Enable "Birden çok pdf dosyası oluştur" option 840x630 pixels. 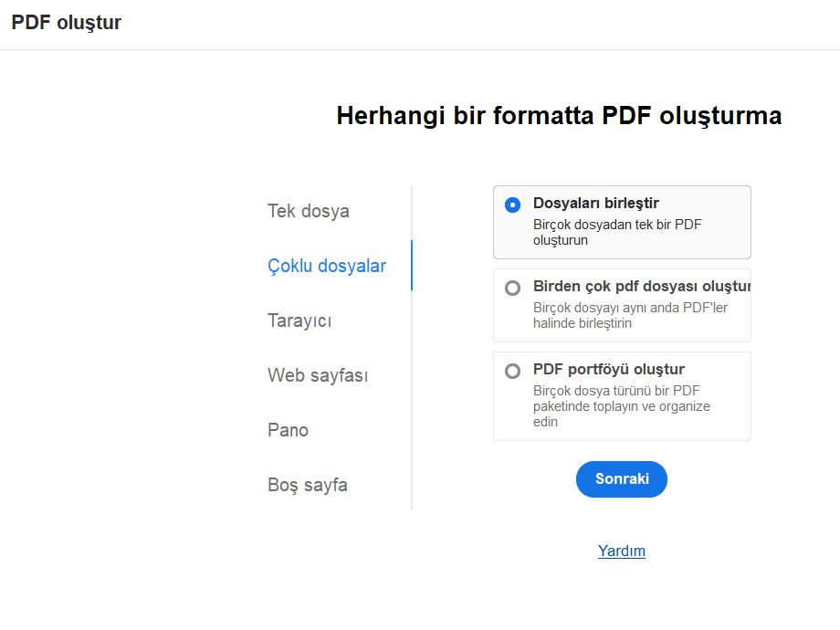point(513,288)
